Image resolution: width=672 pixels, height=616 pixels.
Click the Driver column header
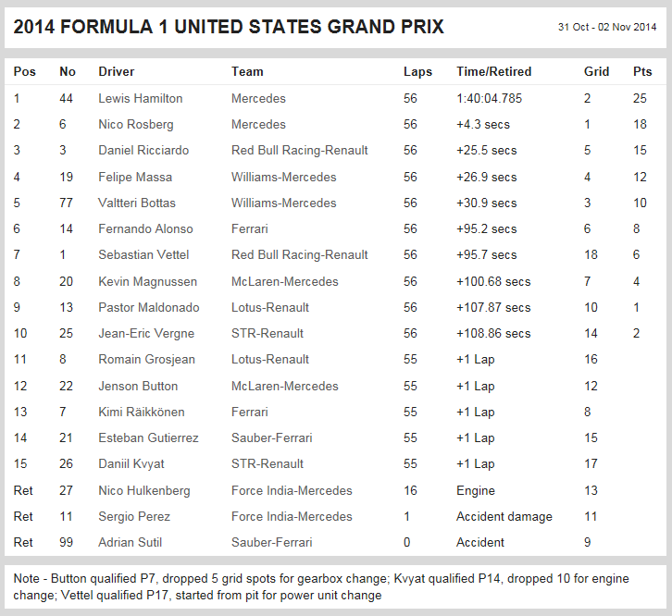[116, 71]
